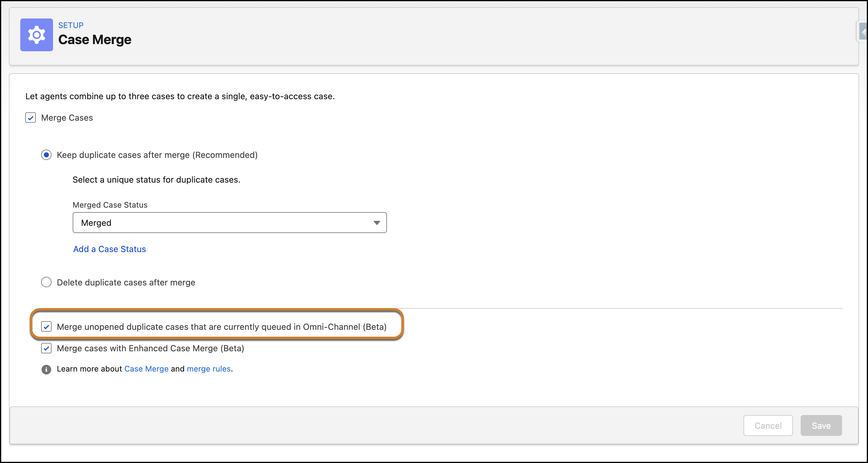868x463 pixels.
Task: Toggle Merge cases with Enhanced Case Merge
Action: [x=46, y=348]
